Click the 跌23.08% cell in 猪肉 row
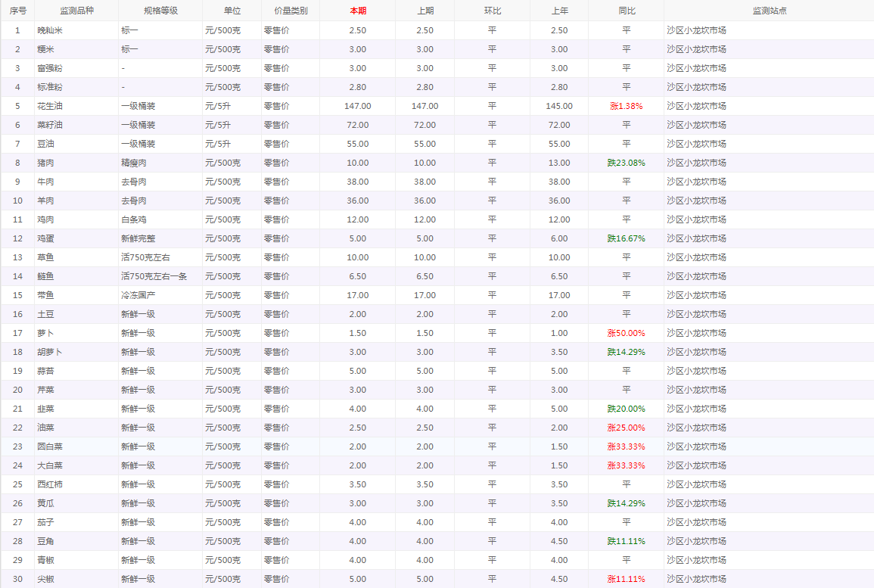The image size is (874, 588). point(626,163)
